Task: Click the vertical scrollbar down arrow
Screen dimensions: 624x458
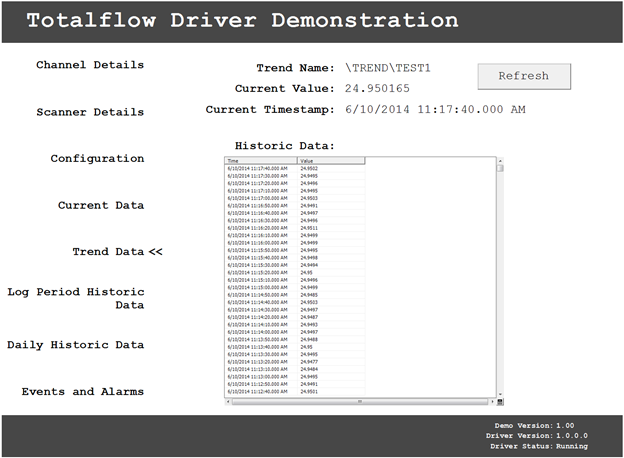Action: tap(500, 394)
